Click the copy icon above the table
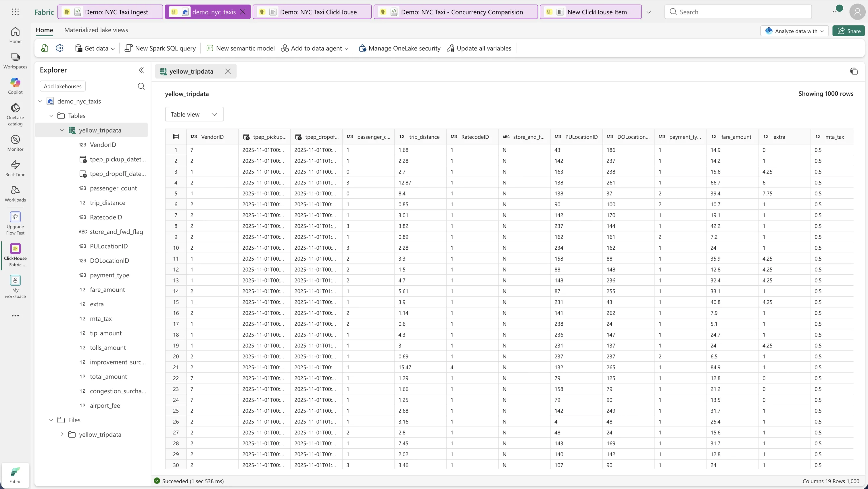The width and height of the screenshot is (868, 489). point(854,72)
